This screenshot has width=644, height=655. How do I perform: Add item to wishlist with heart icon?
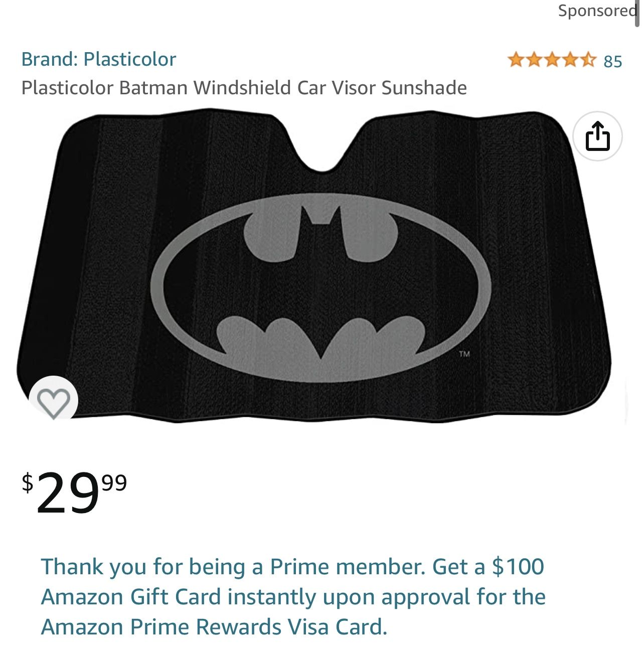(x=54, y=401)
